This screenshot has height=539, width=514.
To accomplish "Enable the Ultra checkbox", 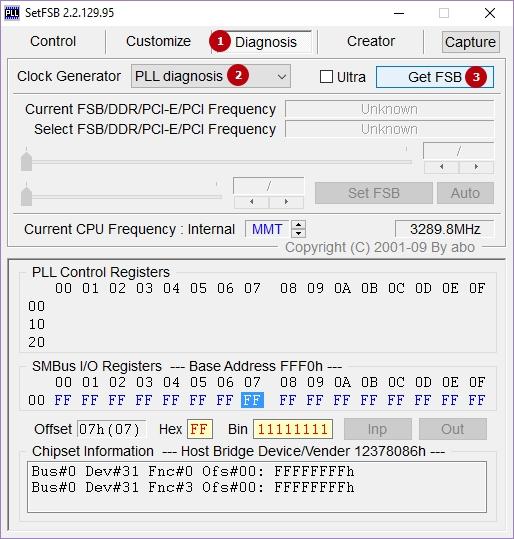I will 326,77.
